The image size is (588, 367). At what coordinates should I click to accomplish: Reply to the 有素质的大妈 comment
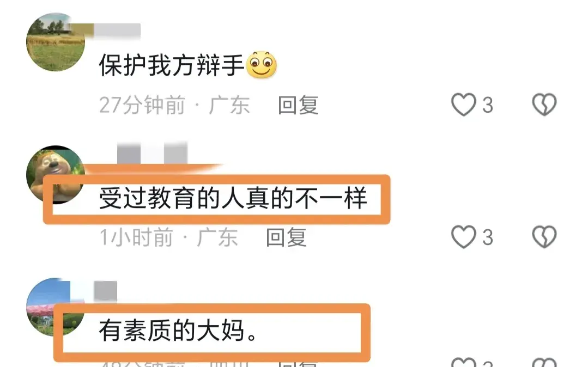(x=298, y=364)
